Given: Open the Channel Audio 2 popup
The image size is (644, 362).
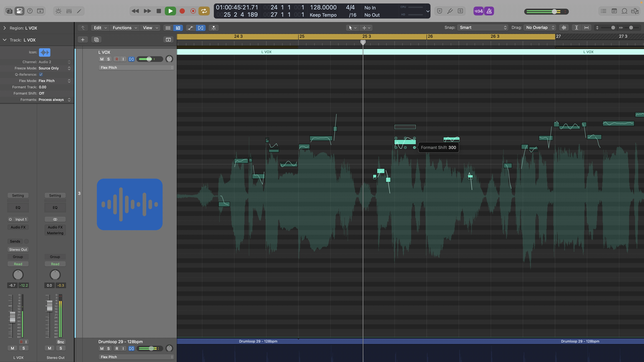Looking at the screenshot, I should tap(55, 62).
